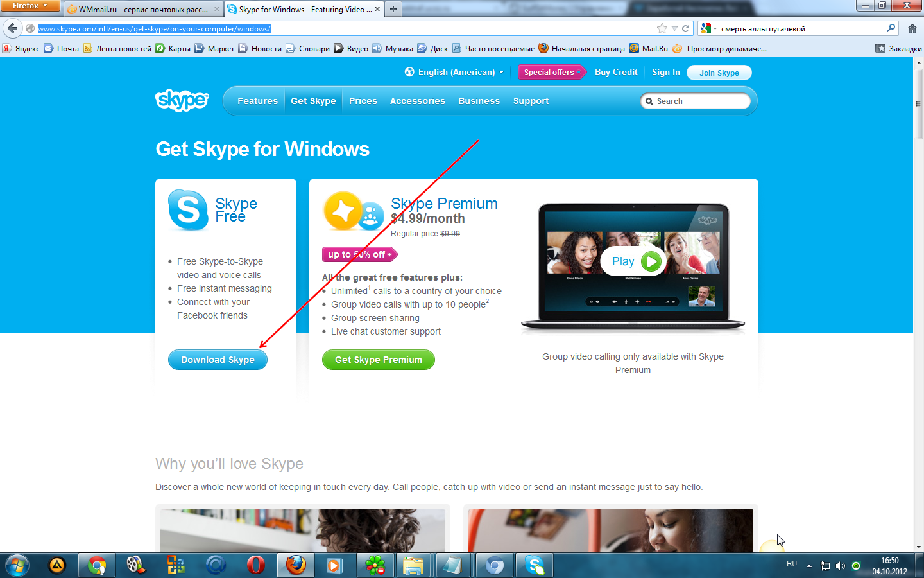Open the Features menu item
The image size is (924, 578).
pos(257,101)
